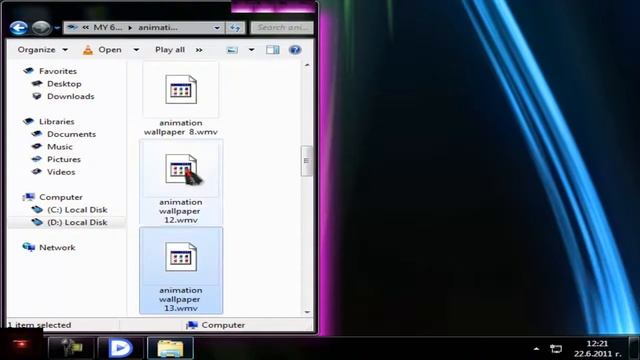Open the first pinned taskbar app
Viewport: 640px width, 360px height.
pos(71,348)
